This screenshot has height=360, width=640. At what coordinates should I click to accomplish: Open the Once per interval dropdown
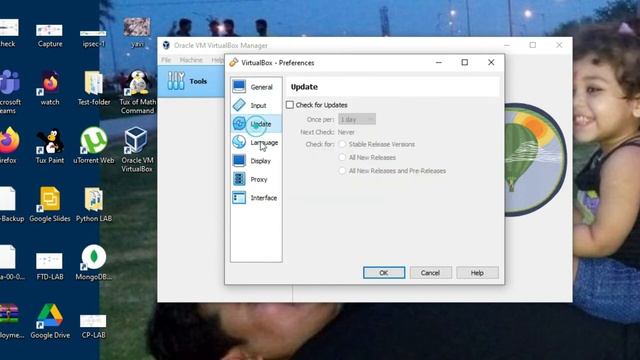357,119
